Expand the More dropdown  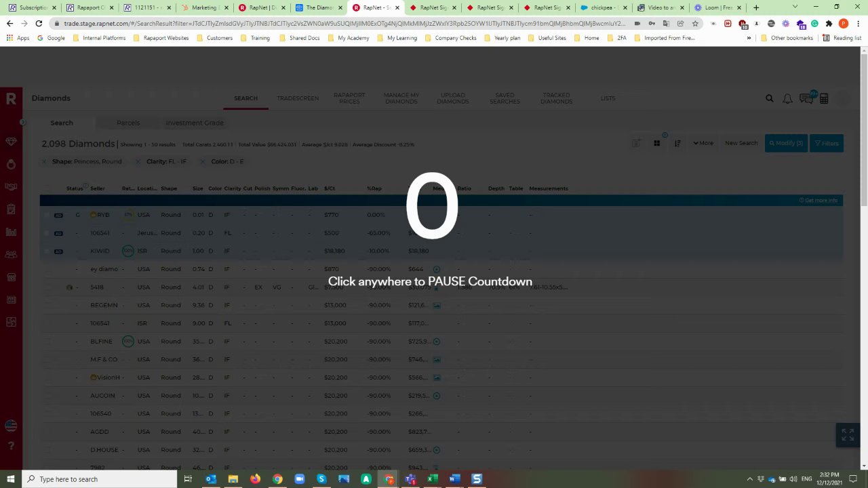point(703,143)
